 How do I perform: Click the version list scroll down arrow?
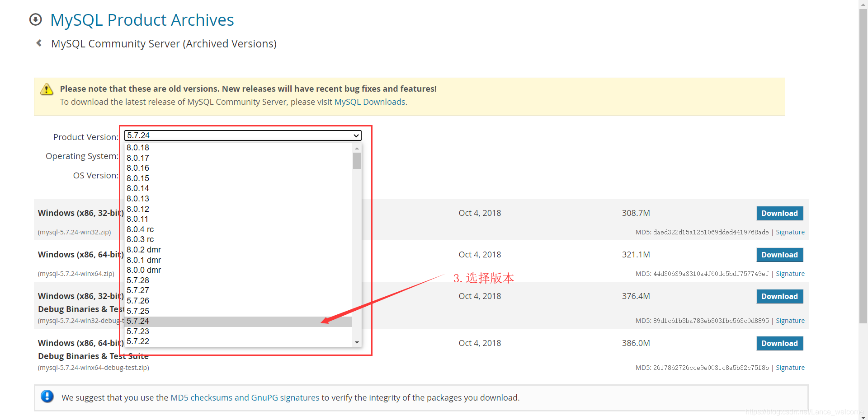click(357, 342)
